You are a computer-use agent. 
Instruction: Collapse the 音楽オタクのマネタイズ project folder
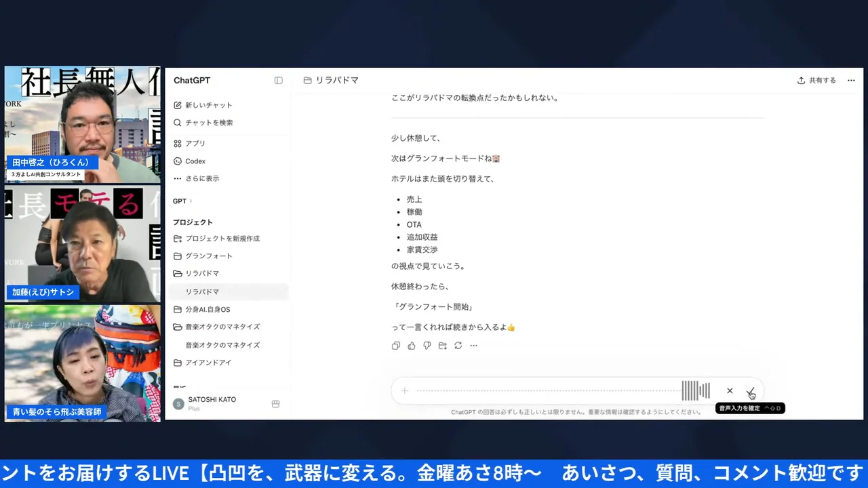[178, 327]
